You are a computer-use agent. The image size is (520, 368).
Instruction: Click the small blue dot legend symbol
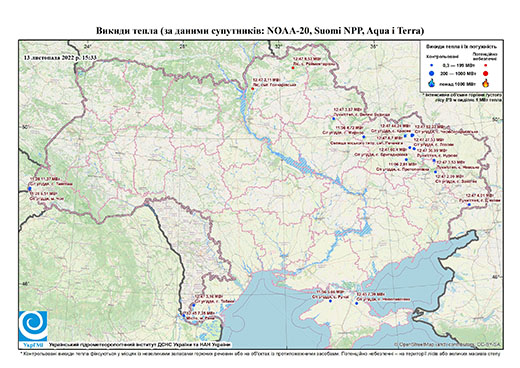[x=431, y=66]
